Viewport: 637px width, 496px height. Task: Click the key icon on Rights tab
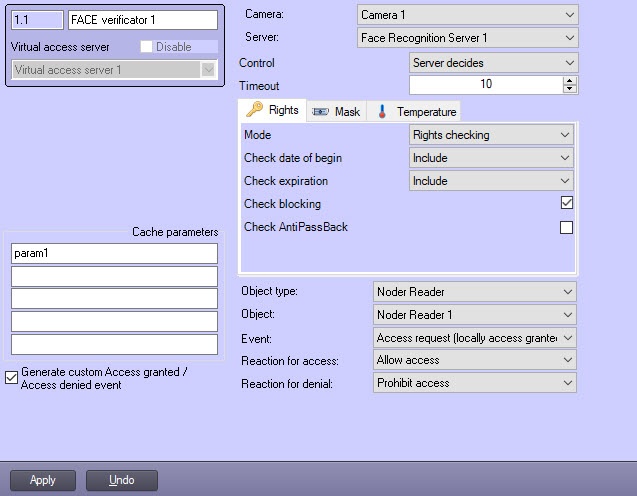coord(254,111)
